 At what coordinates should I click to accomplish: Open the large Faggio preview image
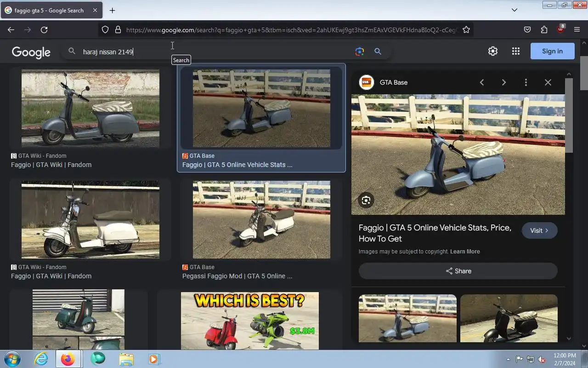(458, 155)
